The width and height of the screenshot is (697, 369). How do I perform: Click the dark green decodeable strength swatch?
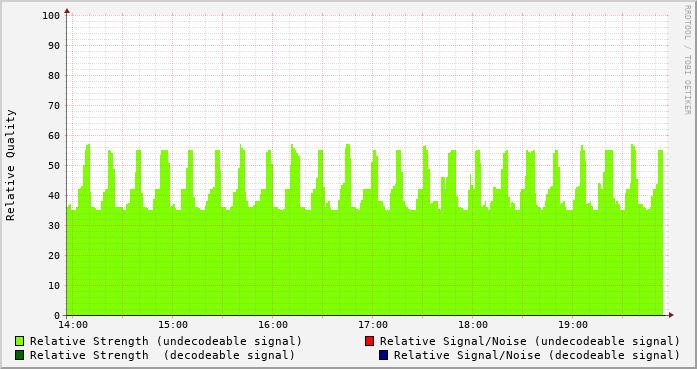point(19,355)
